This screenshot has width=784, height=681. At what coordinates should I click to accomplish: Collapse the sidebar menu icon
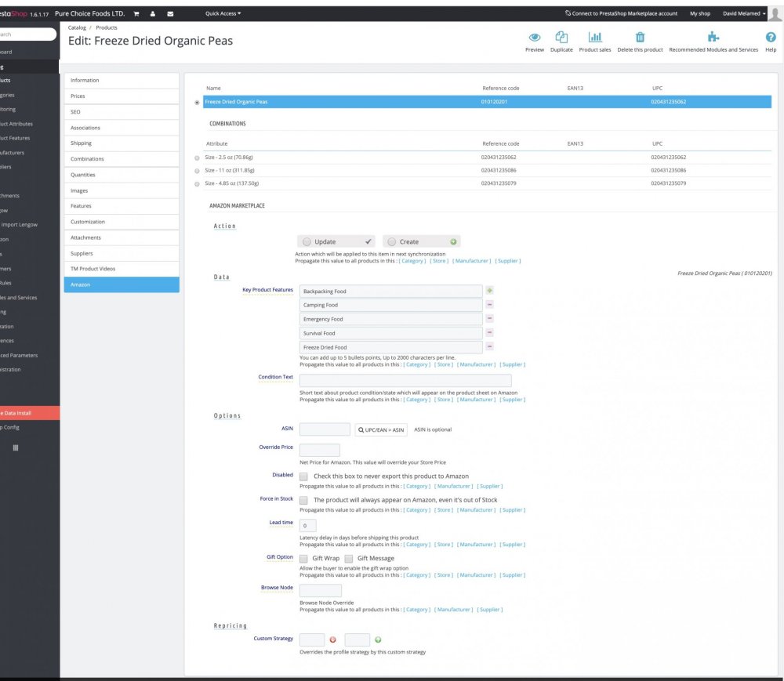pyautogui.click(x=16, y=447)
